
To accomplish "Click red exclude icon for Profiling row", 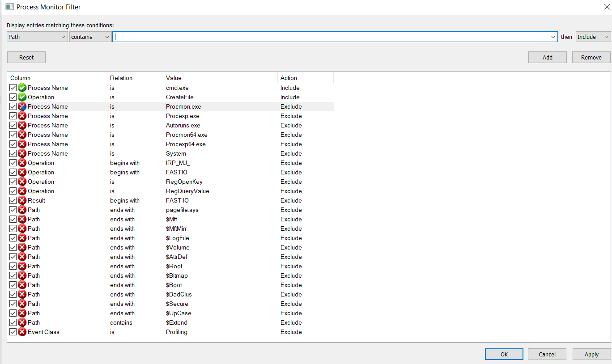I will coord(22,332).
